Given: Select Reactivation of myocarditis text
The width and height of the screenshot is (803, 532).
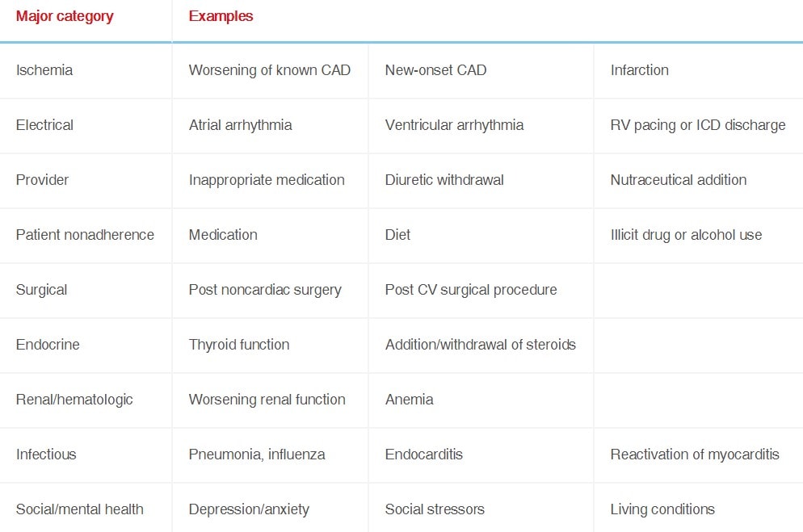Looking at the screenshot, I should (695, 455).
